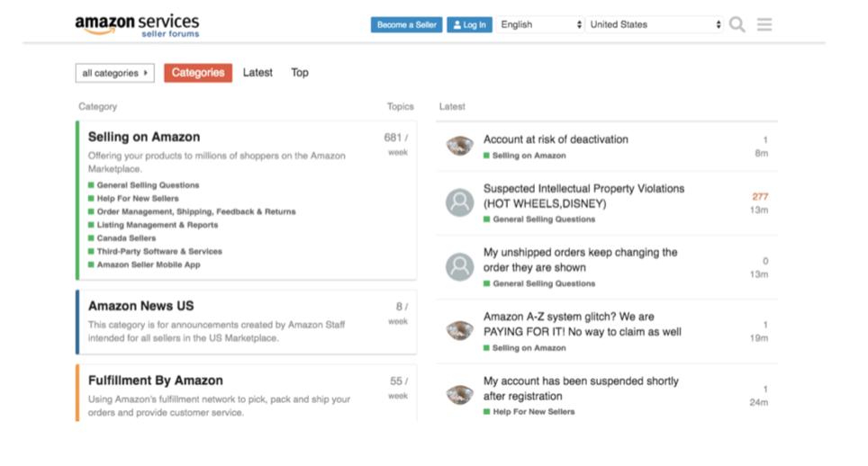Click the Log In button
This screenshot has height=466, width=868.
469,25
